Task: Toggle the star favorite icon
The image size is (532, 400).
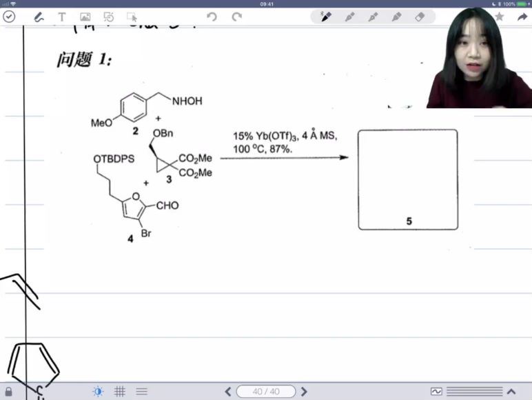Action: pyautogui.click(x=499, y=17)
